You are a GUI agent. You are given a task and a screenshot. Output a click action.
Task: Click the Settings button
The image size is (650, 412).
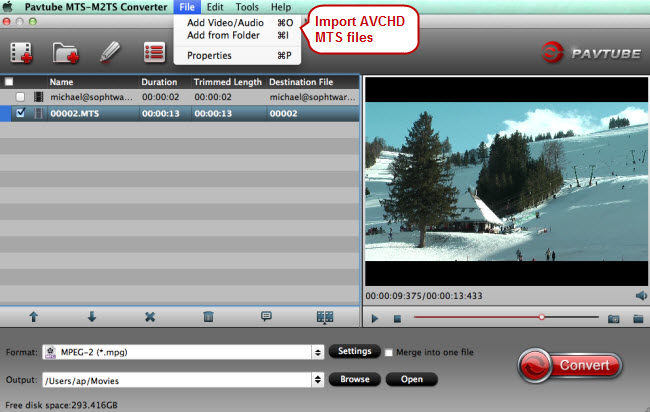point(354,351)
